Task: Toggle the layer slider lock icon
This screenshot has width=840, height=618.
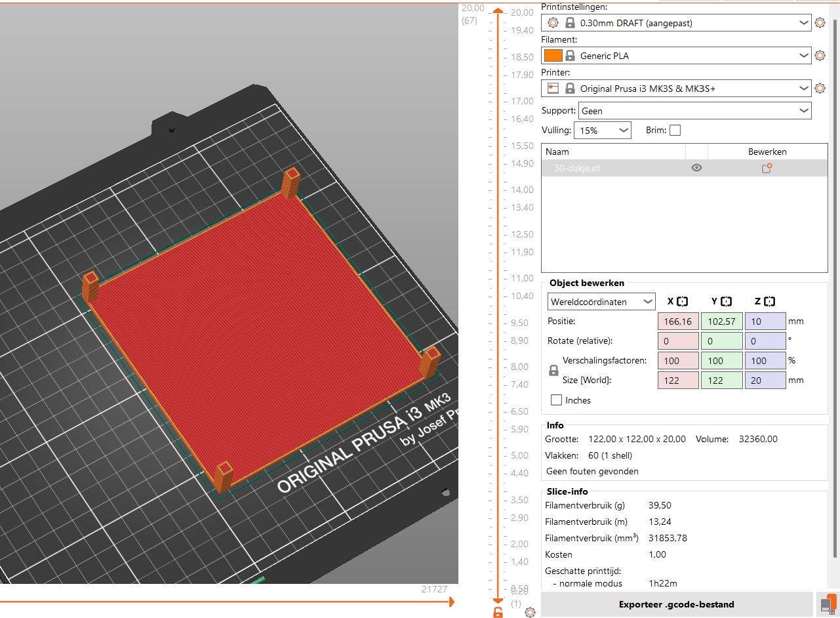Action: (498, 612)
